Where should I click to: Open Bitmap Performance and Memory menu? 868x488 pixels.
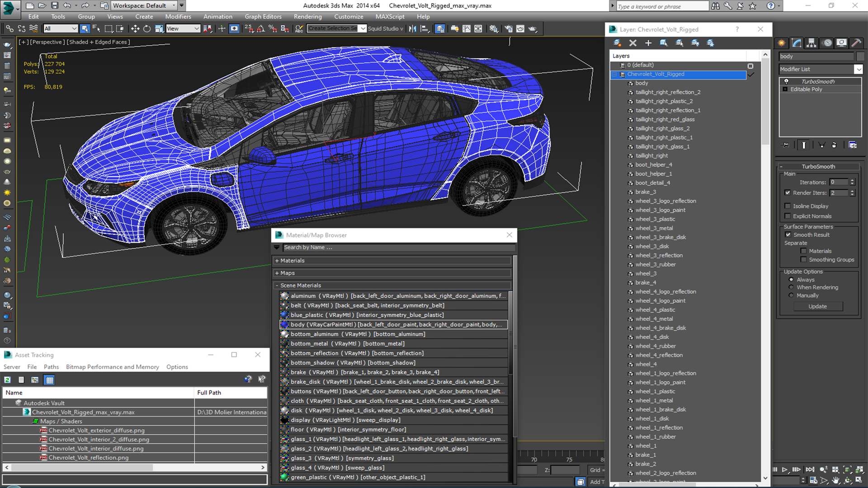coord(113,367)
